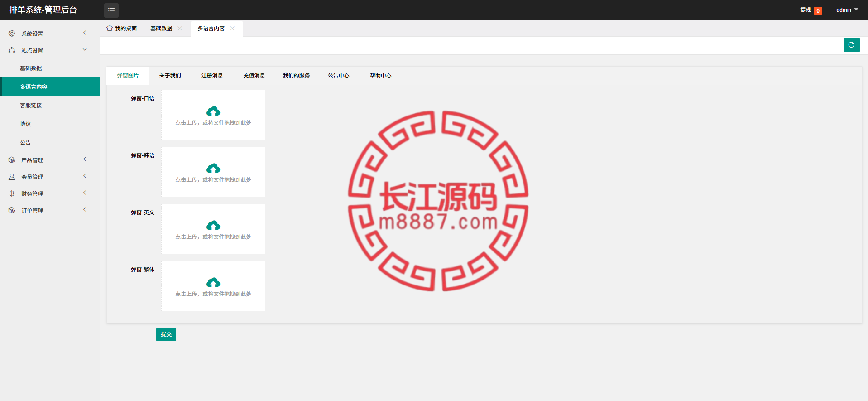Screen dimensions: 868x401
Task: Click the 财务管理 sidebar label
Action: click(32, 194)
